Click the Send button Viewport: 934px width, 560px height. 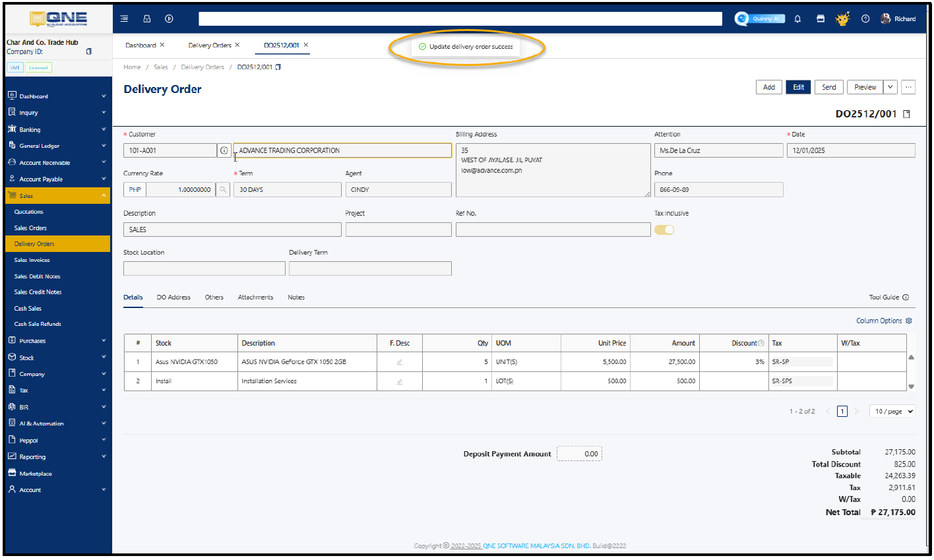[x=829, y=87]
